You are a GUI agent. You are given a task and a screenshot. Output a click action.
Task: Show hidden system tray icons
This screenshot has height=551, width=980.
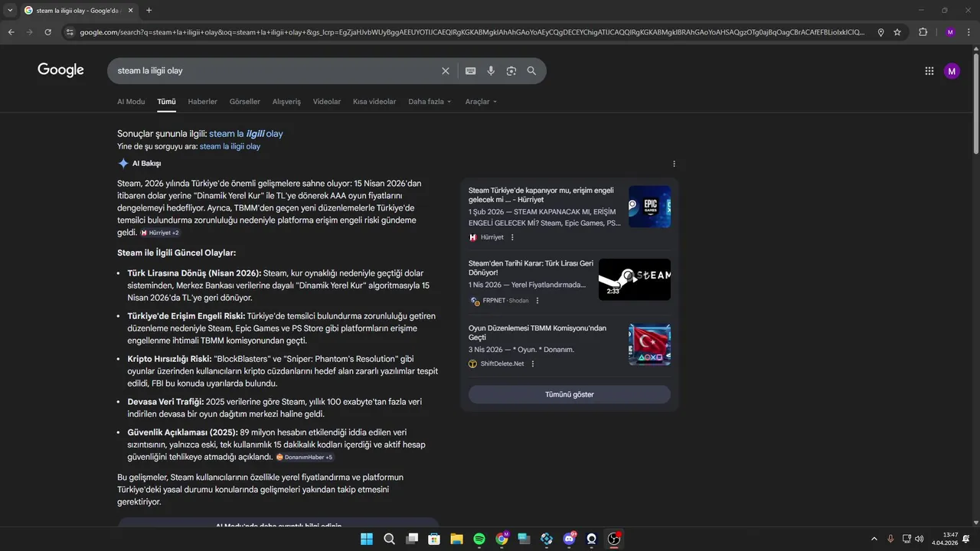874,539
